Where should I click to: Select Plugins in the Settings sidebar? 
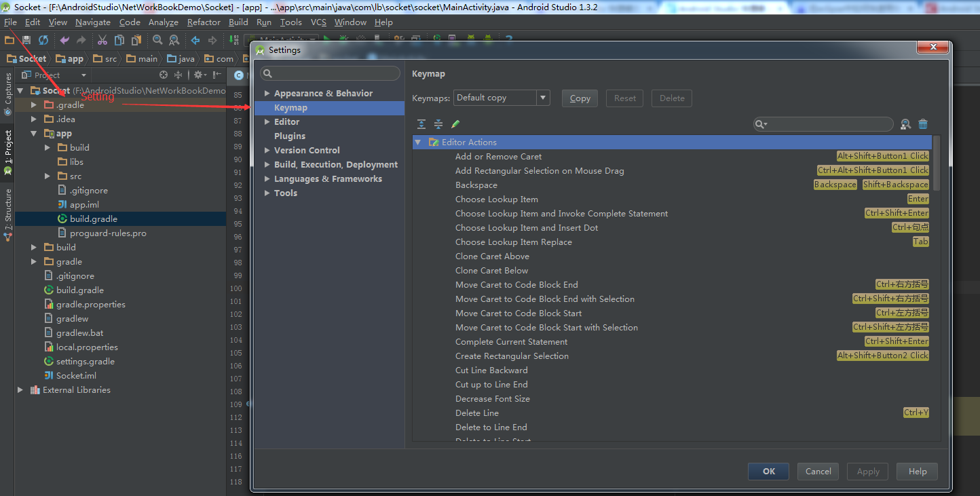coord(290,136)
